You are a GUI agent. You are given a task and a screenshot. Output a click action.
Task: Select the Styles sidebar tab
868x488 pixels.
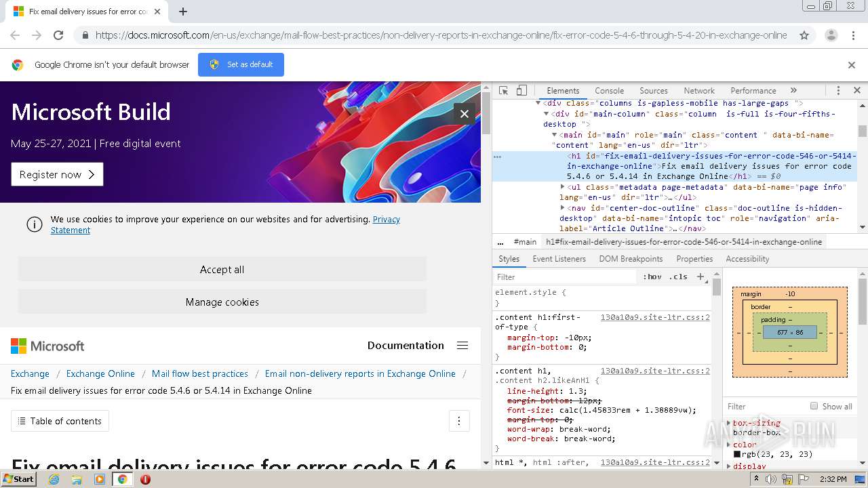[509, 259]
